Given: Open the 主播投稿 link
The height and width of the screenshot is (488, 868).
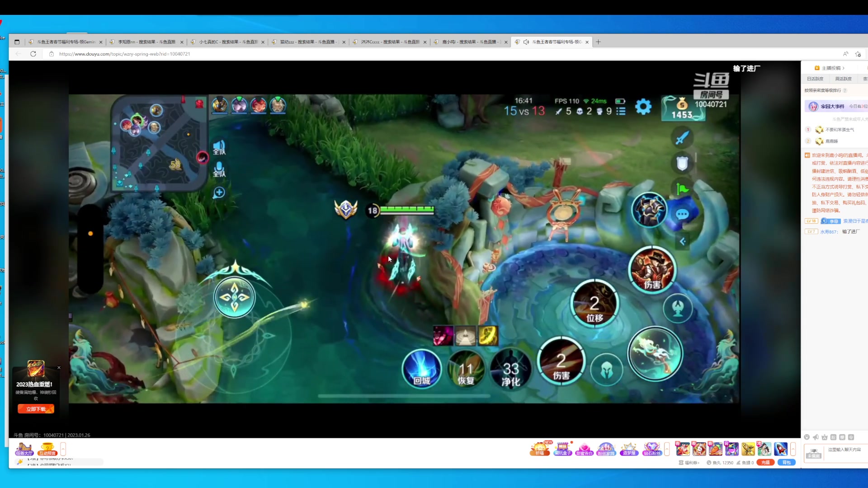Looking at the screenshot, I should click(830, 68).
